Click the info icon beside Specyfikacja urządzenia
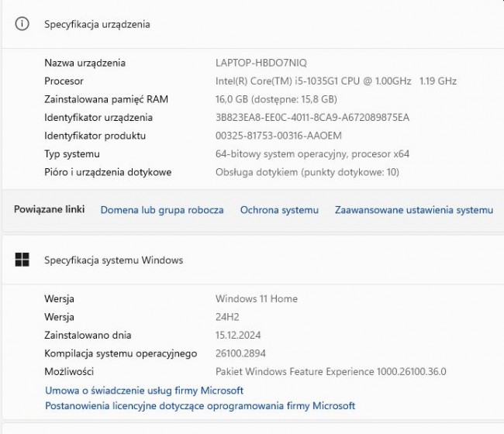 (x=22, y=24)
